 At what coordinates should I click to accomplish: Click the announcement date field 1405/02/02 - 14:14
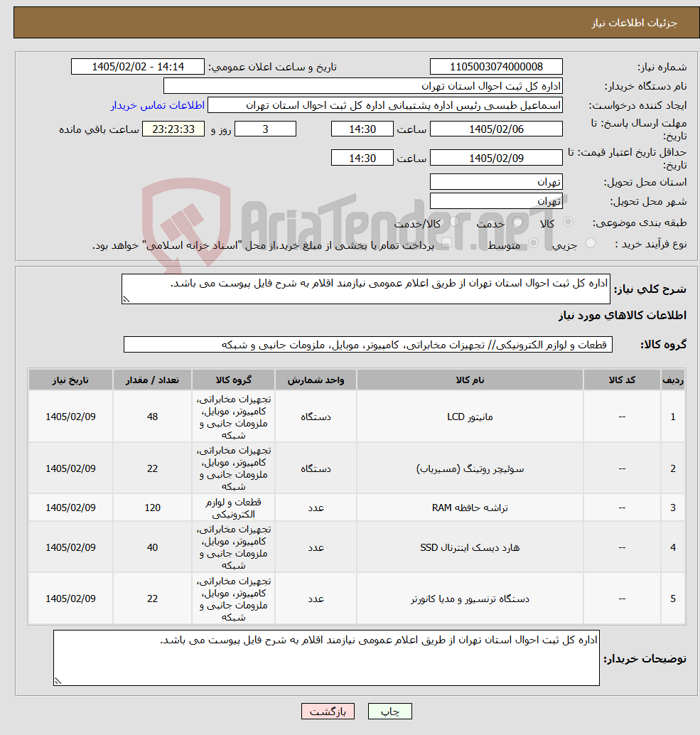click(138, 67)
